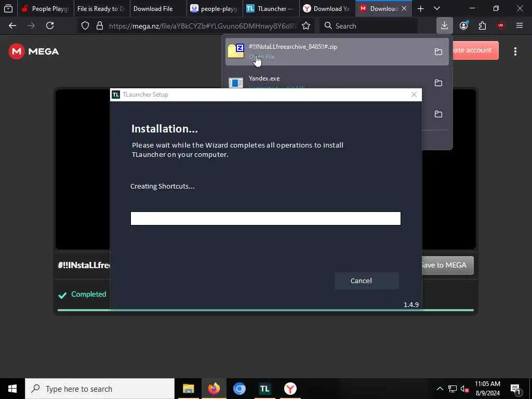The width and height of the screenshot is (532, 399).
Task: Click the MEGA download progress bar
Action: pyautogui.click(x=265, y=310)
